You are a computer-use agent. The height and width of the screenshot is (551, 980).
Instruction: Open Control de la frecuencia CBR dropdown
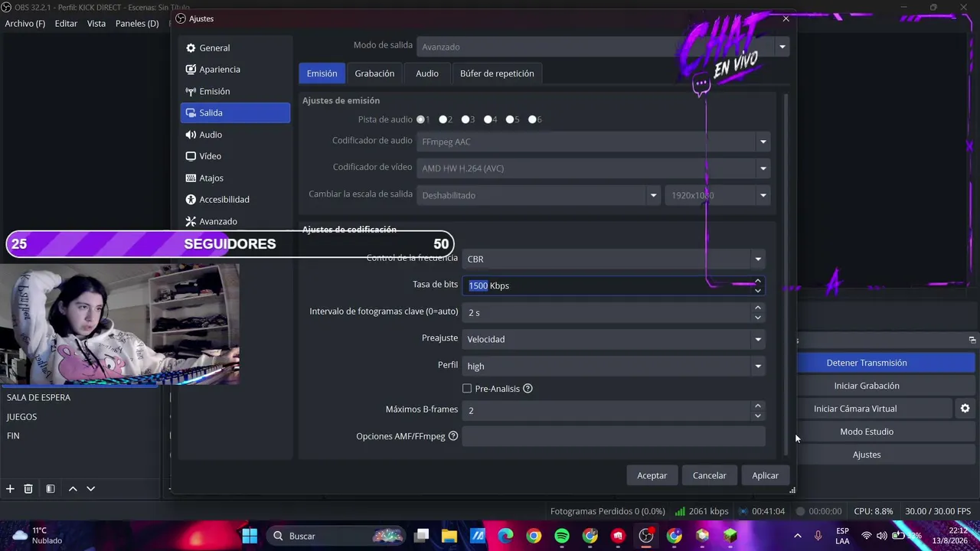pos(613,259)
